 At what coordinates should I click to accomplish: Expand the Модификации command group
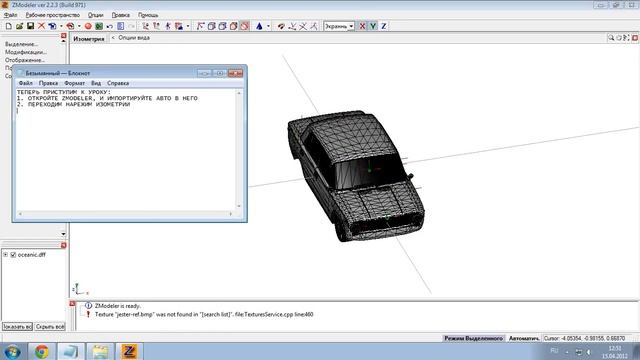(x=26, y=52)
